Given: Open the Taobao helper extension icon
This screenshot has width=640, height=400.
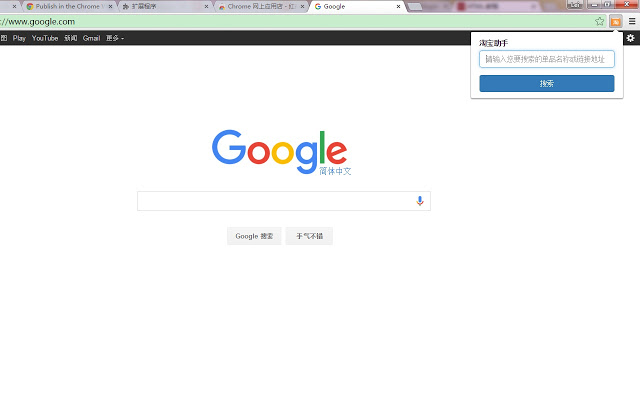Looking at the screenshot, I should [616, 22].
